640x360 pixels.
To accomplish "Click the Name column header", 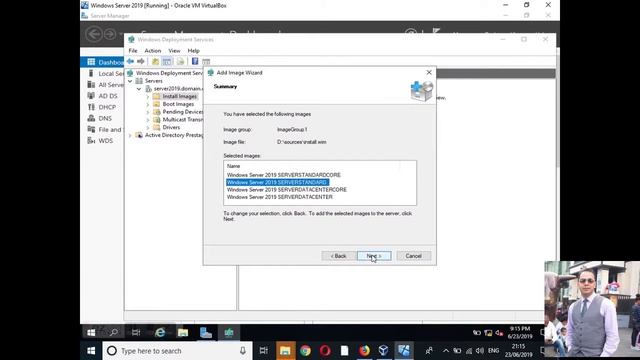I will (x=233, y=166).
